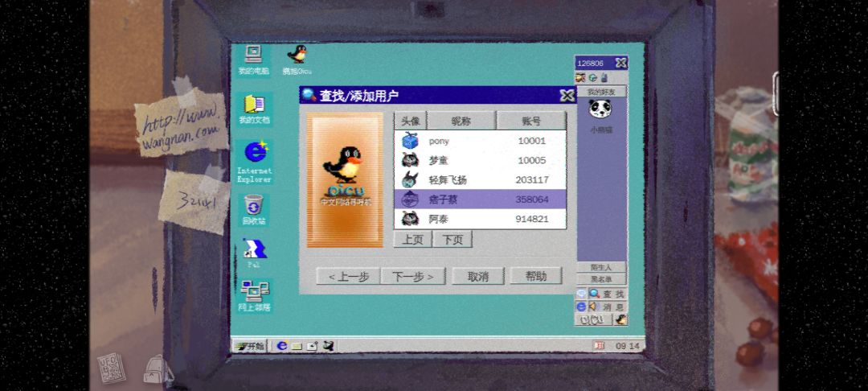Click the blue e browser icon in the OICQ panel

tap(581, 307)
